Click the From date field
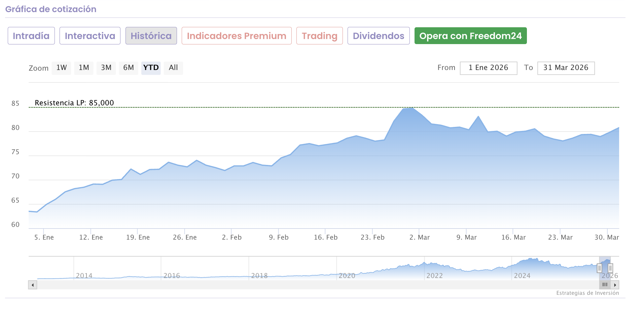Viewport: 644px width, 315px height. pos(488,68)
